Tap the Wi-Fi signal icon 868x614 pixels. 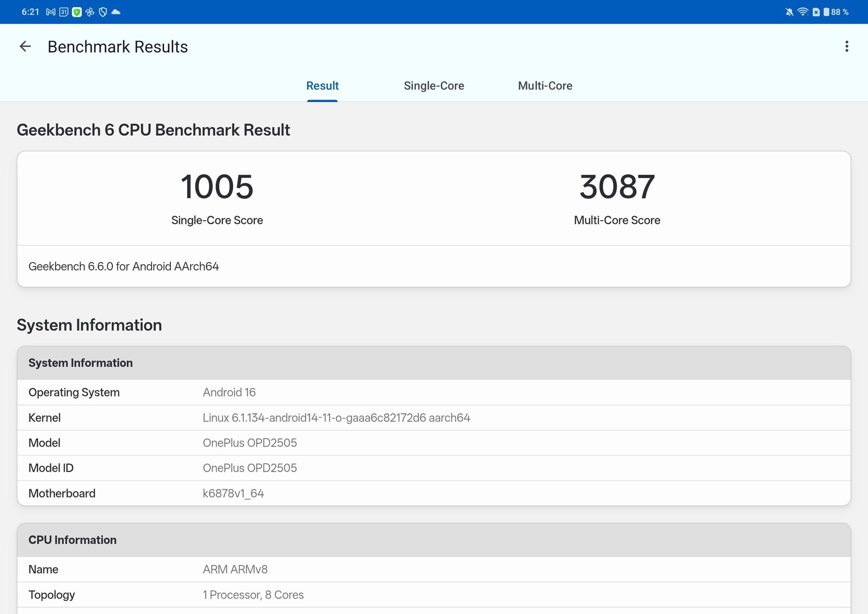point(803,12)
